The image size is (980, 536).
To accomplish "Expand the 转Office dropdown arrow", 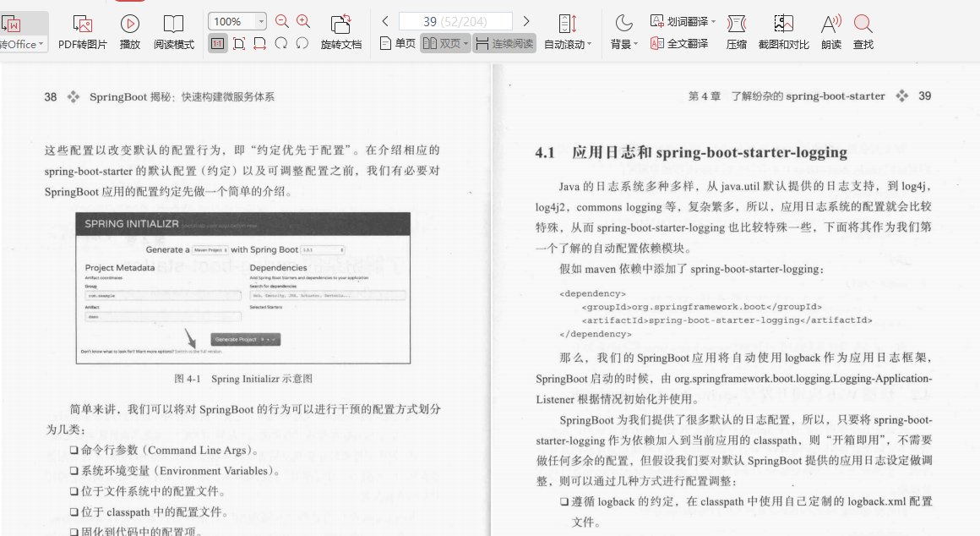I will point(41,45).
